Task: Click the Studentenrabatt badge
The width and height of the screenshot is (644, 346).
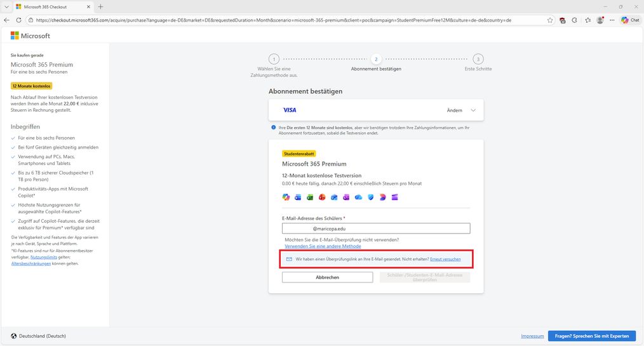Action: 299,154
